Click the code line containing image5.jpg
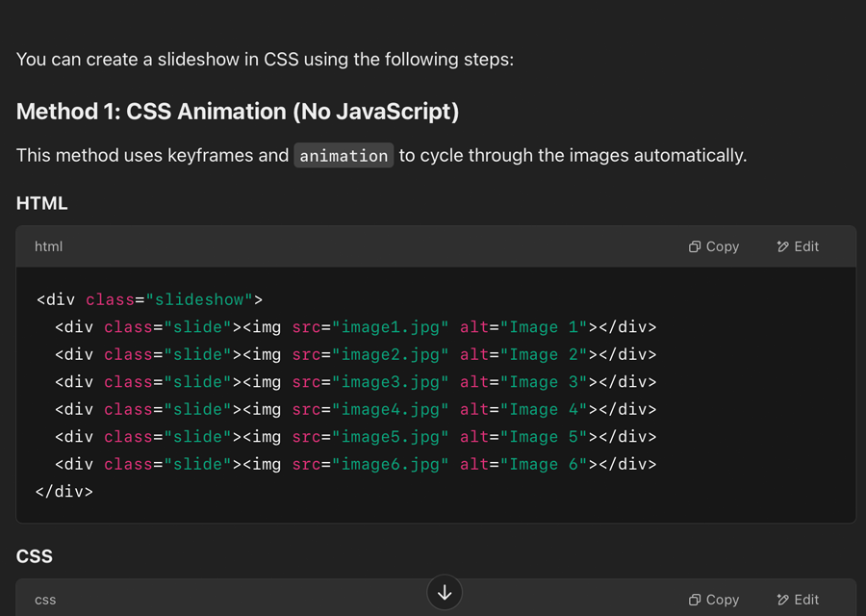 (x=356, y=436)
